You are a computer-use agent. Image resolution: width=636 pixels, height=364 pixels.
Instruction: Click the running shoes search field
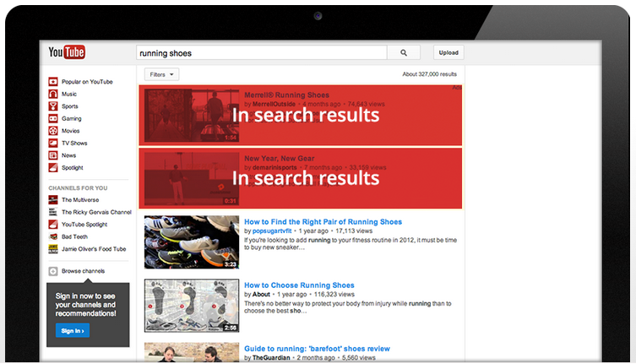262,52
